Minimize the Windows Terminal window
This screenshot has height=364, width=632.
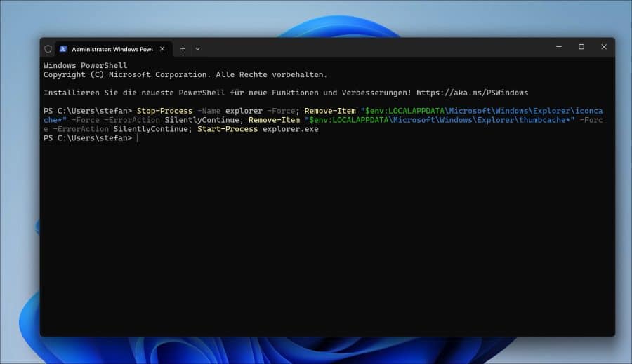(x=559, y=47)
